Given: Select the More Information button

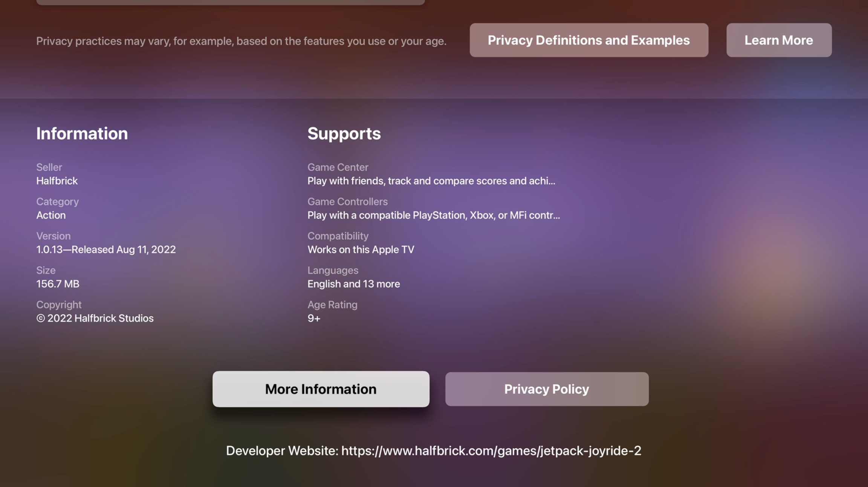Looking at the screenshot, I should (321, 389).
